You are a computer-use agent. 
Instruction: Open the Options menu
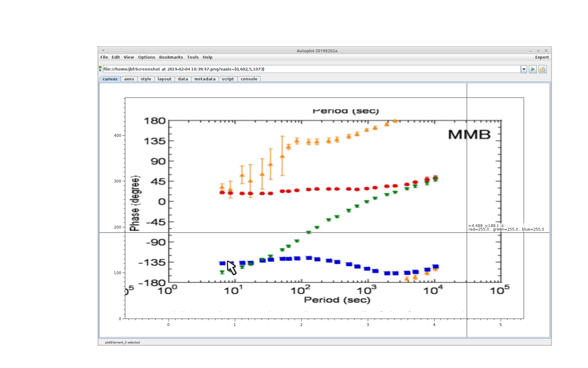tap(147, 57)
